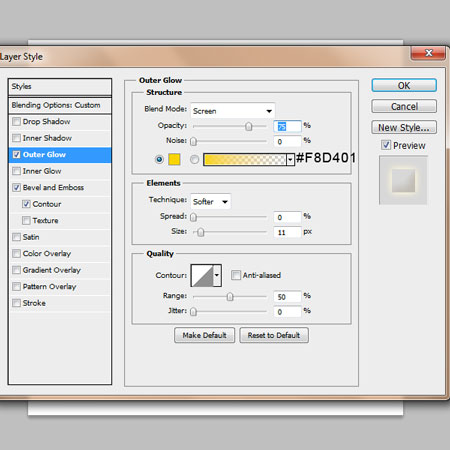The height and width of the screenshot is (450, 450).
Task: Click the style preview thumbnail
Action: (403, 180)
